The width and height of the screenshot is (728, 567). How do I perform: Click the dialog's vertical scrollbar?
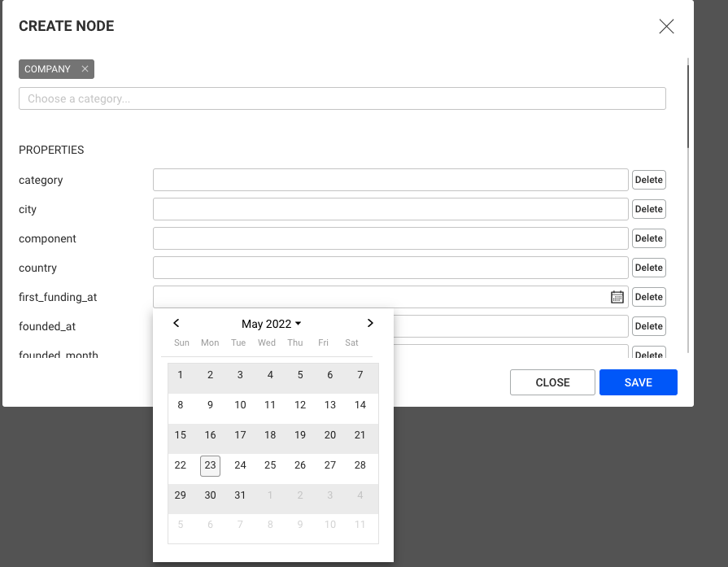point(687,107)
